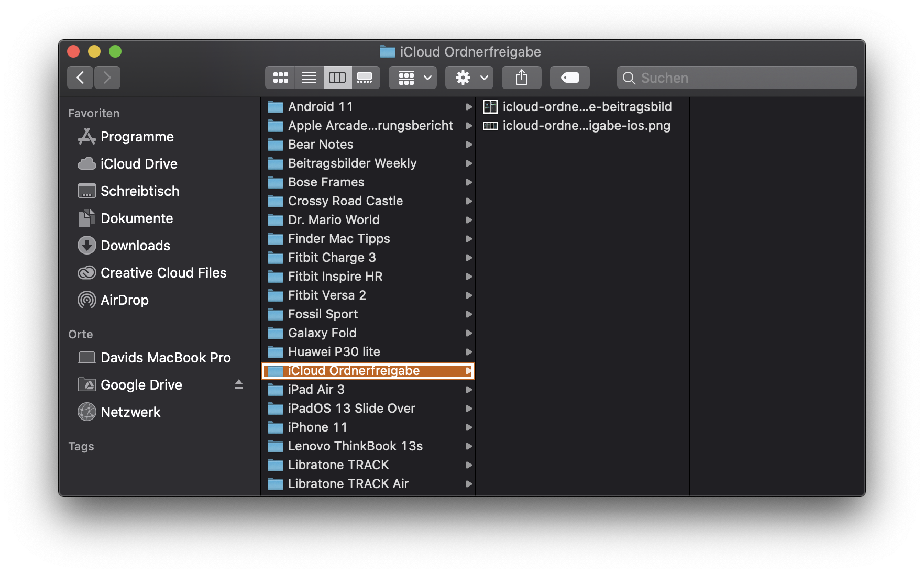Image resolution: width=924 pixels, height=574 pixels.
Task: Select the Bose Frames folder
Action: pos(368,182)
